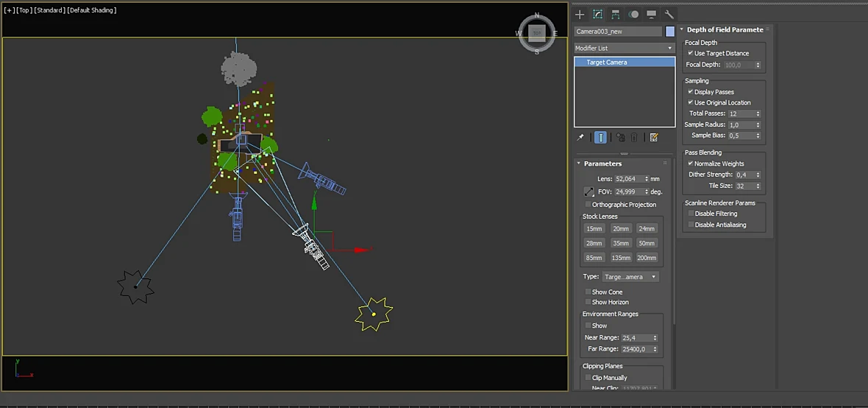Open the Display panel monitor icon
Viewport: 868px width, 408px height.
coord(652,15)
